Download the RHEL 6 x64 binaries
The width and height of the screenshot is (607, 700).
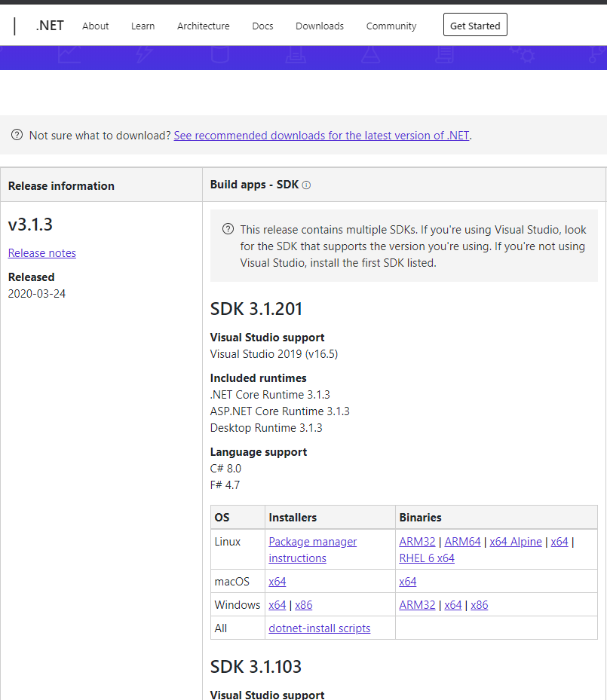pyautogui.click(x=427, y=558)
